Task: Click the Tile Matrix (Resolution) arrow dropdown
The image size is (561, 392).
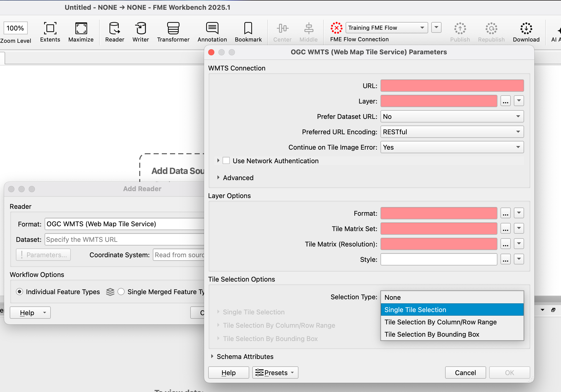Action: (519, 244)
